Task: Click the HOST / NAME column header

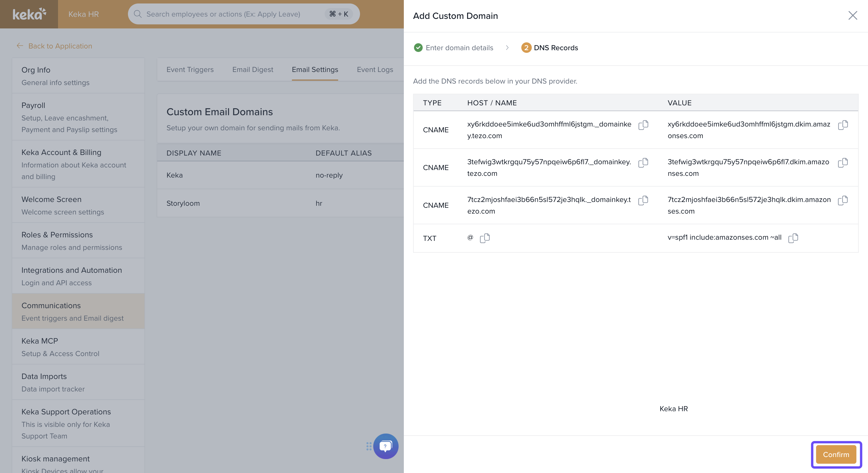Action: [492, 103]
